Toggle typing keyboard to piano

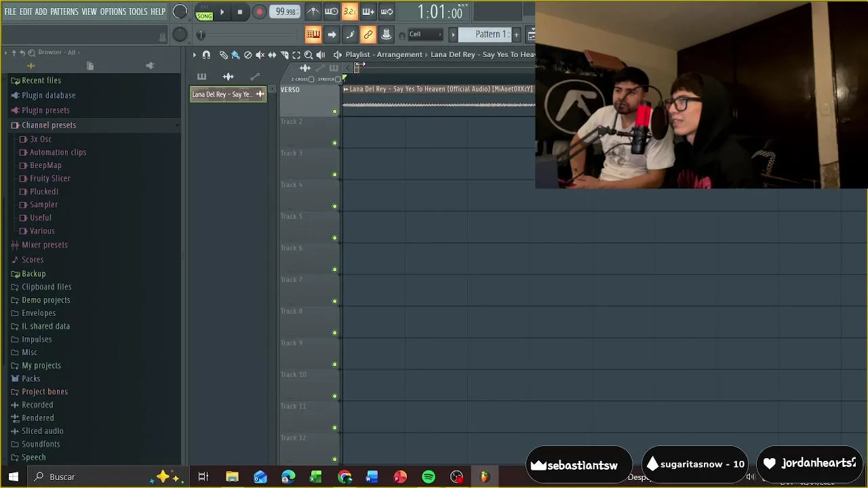pos(313,35)
